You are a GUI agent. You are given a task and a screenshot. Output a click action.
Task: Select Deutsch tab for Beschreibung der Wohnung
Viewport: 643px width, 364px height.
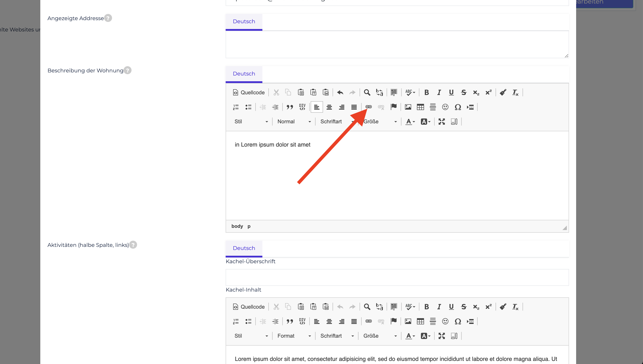pyautogui.click(x=244, y=74)
